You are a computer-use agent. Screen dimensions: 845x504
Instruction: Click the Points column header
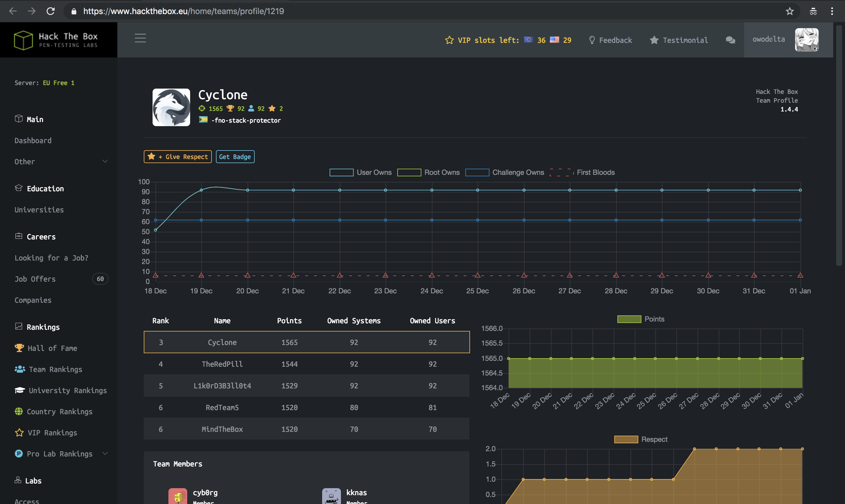pos(289,321)
